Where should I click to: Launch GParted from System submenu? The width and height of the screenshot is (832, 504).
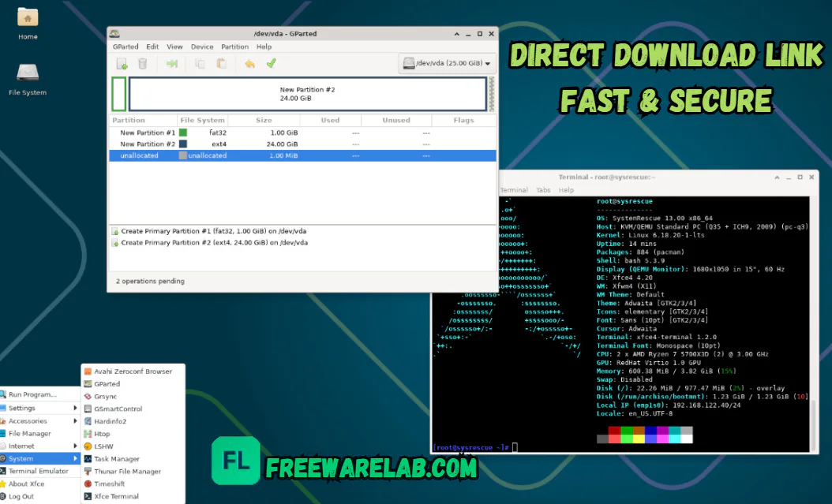pos(133,383)
